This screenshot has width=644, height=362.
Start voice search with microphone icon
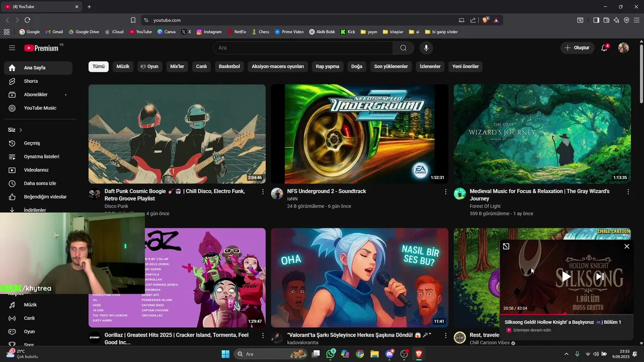pyautogui.click(x=426, y=48)
